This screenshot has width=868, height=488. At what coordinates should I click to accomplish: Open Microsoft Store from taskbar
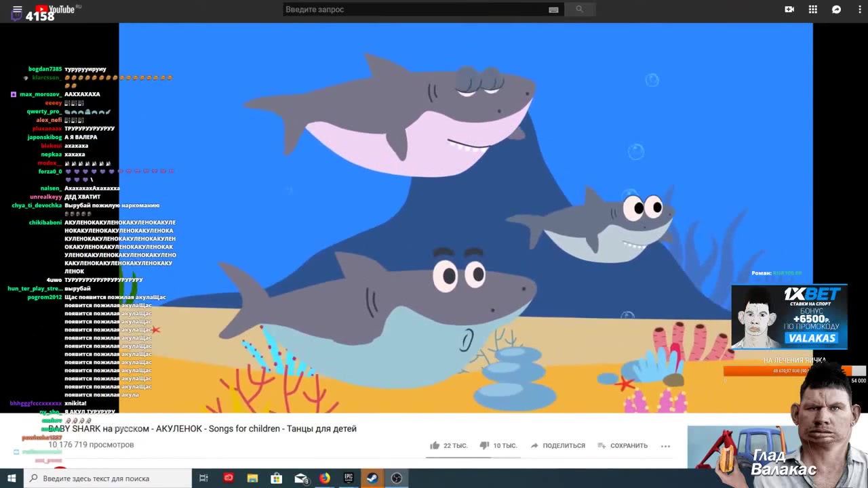(x=277, y=478)
